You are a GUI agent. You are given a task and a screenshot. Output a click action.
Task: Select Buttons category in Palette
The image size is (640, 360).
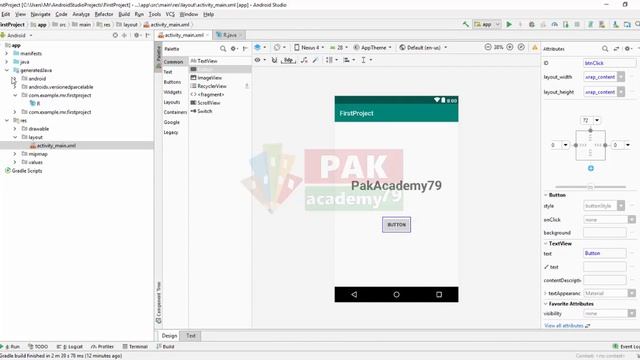[172, 82]
